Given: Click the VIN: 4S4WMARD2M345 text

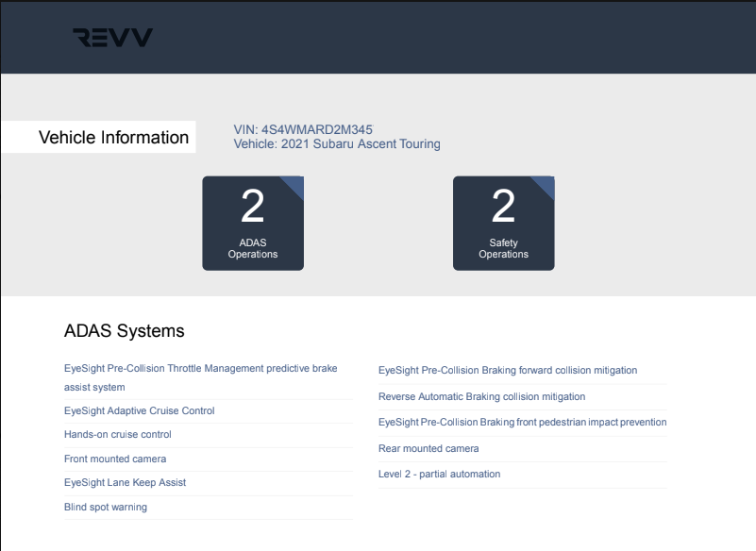Looking at the screenshot, I should click(x=303, y=129).
